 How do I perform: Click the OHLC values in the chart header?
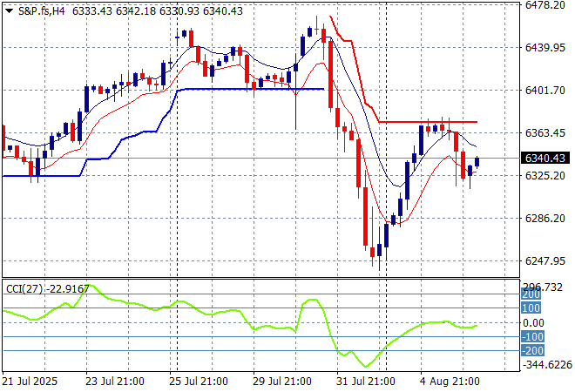pyautogui.click(x=158, y=11)
